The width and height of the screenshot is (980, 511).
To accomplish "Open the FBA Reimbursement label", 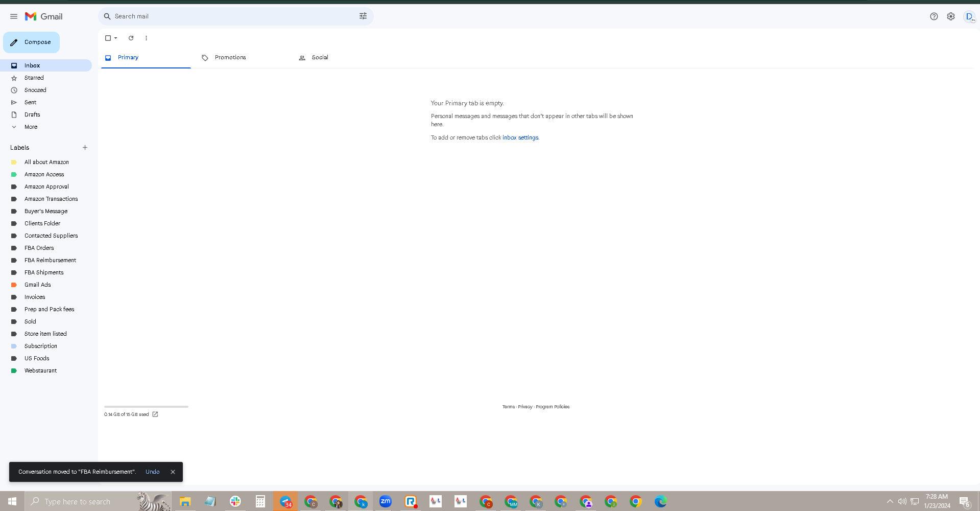I will coord(46,260).
